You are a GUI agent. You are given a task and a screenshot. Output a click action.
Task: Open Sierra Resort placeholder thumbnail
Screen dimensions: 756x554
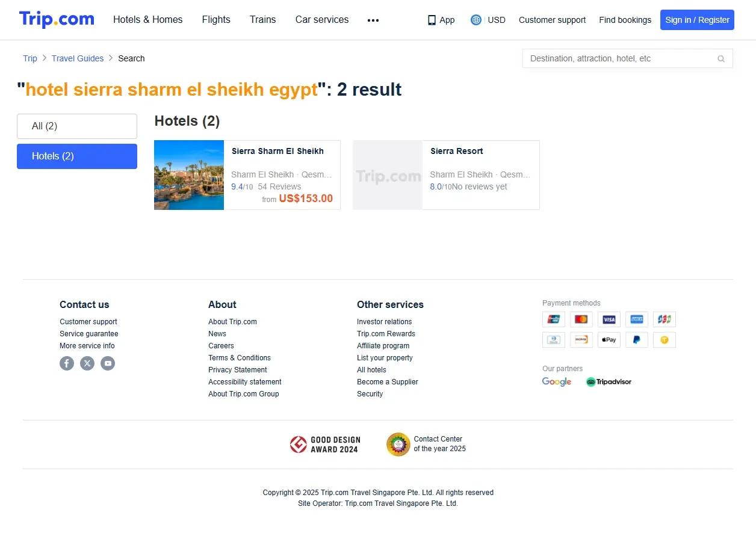[388, 175]
